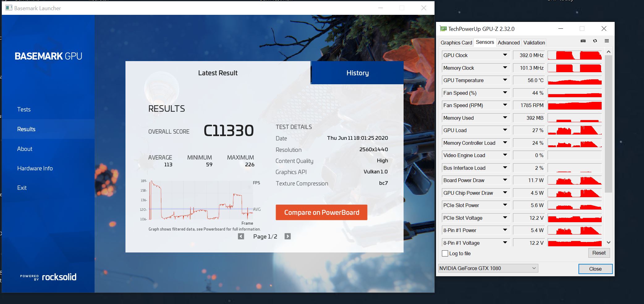Screen dimensions: 644x304
Task: Click the GPU Load history graph
Action: point(574,130)
